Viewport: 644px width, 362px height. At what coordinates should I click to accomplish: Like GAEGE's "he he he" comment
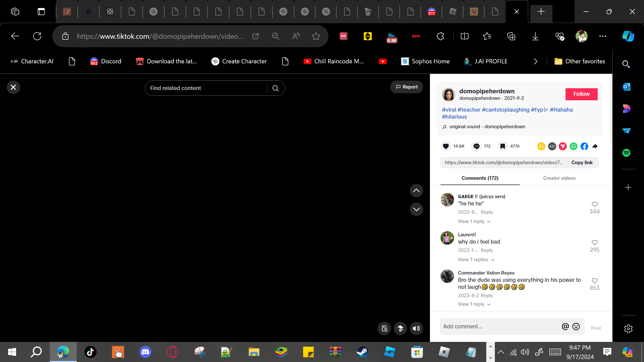pos(595,204)
